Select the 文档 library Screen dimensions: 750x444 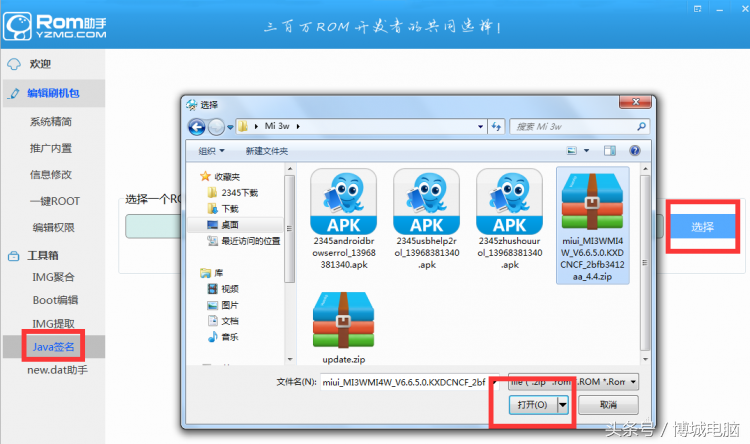(x=230, y=321)
